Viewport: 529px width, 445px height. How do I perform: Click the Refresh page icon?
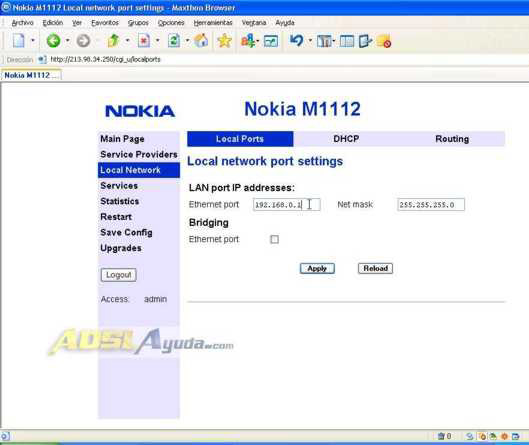tap(174, 41)
